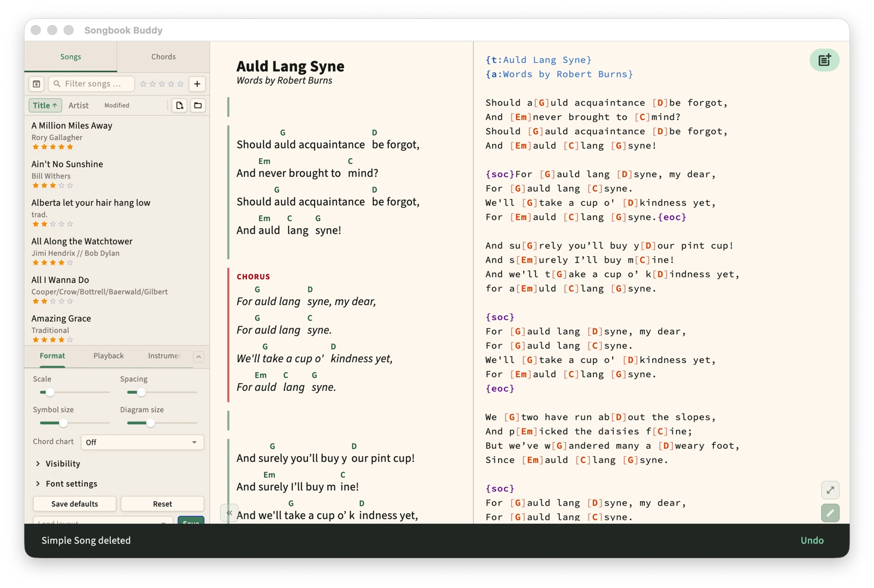This screenshot has width=874, height=588.
Task: Click the green pencil edit icon
Action: pos(830,513)
